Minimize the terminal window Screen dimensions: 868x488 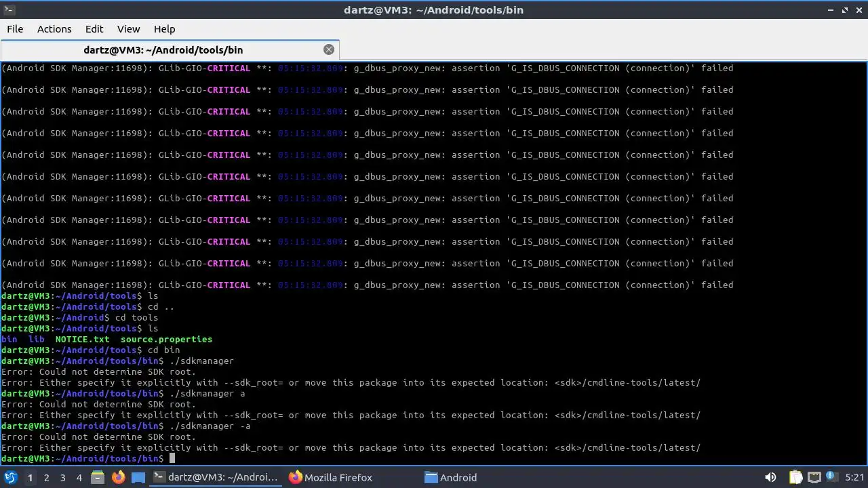[x=831, y=9]
